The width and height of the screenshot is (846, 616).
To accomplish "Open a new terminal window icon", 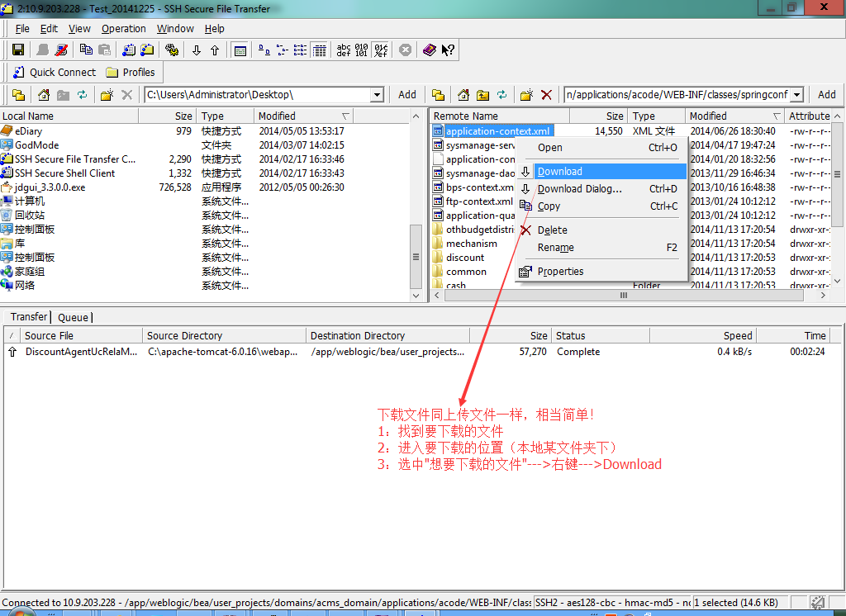I will 128,50.
